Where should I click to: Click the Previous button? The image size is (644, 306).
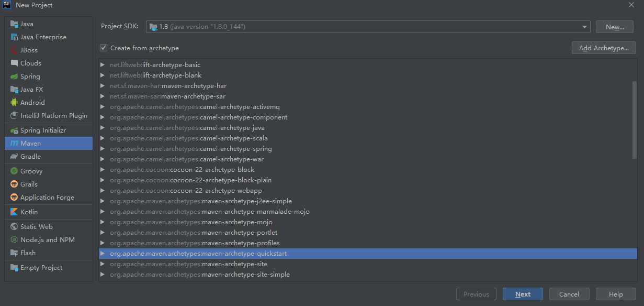tap(476, 294)
